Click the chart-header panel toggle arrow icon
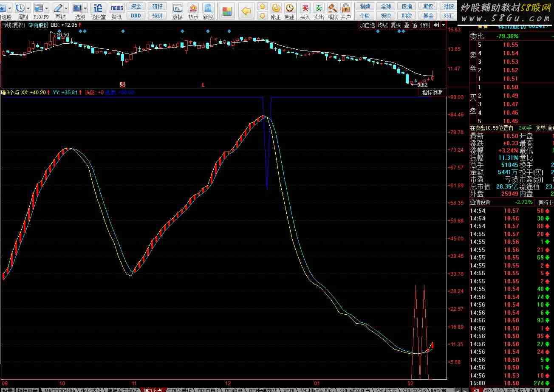554x392 pixels. tap(435, 25)
